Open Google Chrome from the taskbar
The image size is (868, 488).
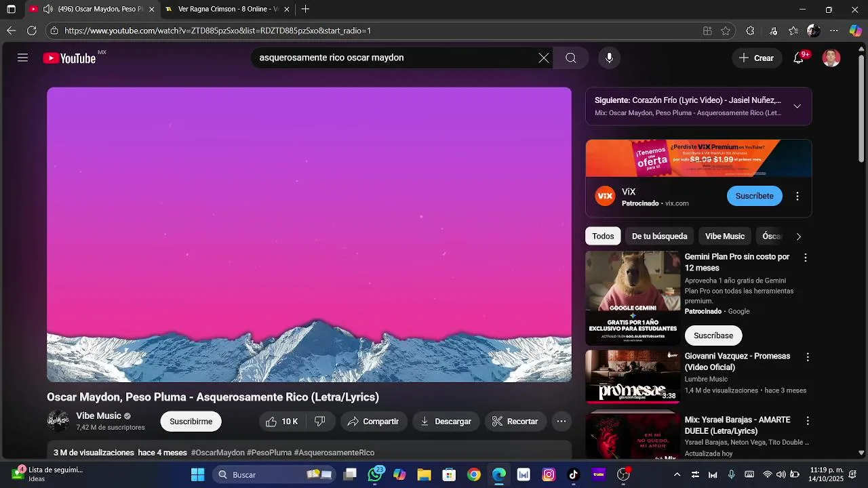coord(474,474)
